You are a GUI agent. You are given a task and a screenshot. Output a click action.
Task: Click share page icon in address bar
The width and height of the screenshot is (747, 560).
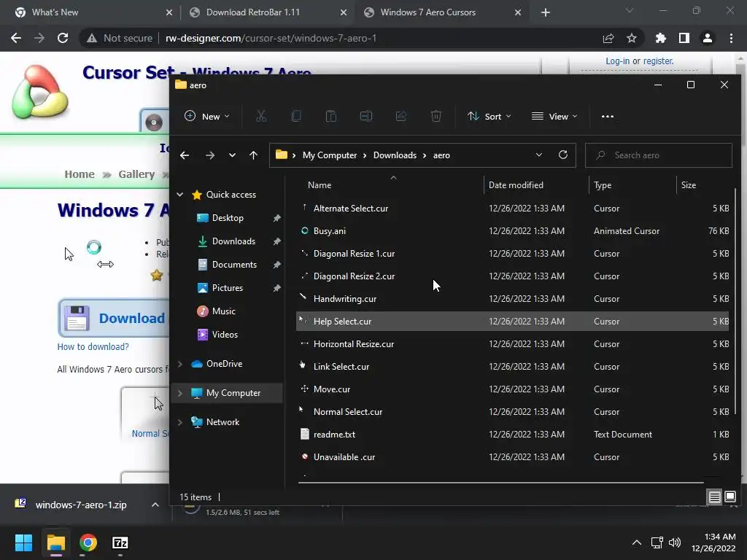608,38
